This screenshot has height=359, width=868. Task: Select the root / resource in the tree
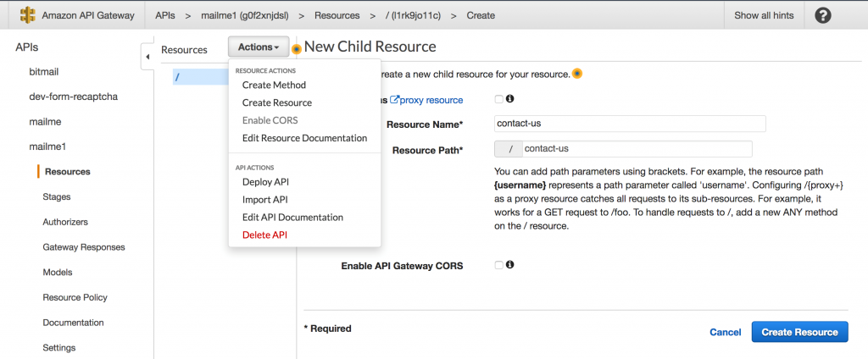(200, 77)
